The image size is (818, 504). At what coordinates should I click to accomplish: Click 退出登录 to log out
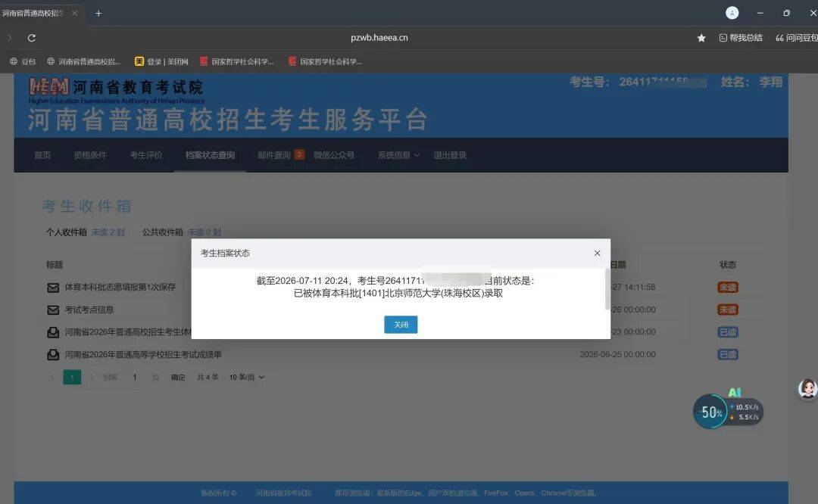(450, 155)
